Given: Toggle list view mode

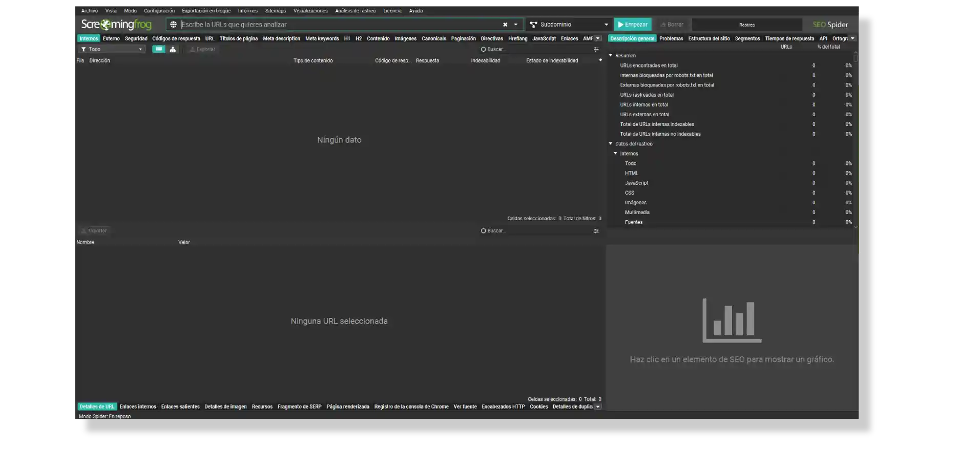Looking at the screenshot, I should pos(159,49).
